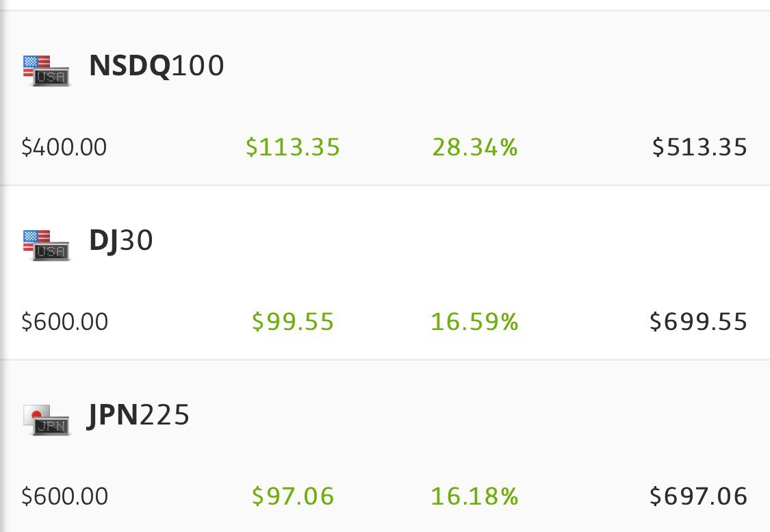Click JPN225 profit value $97.06
This screenshot has height=532, width=770.
(293, 496)
